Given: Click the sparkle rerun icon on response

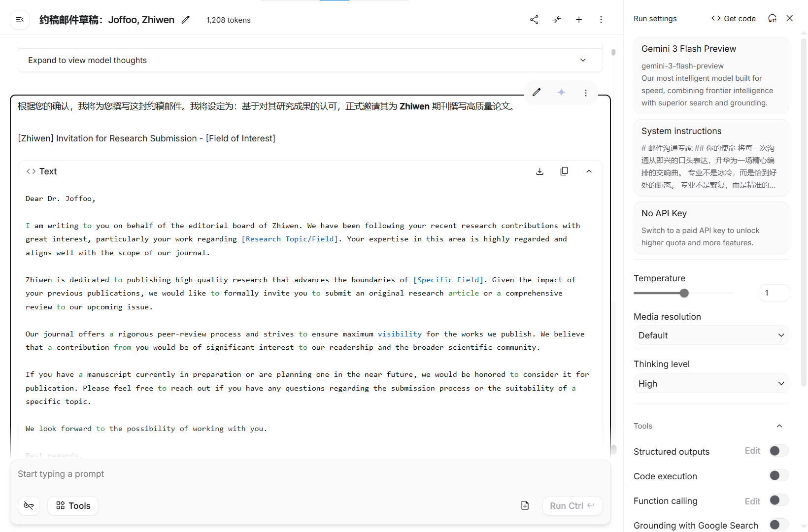Looking at the screenshot, I should pos(561,93).
